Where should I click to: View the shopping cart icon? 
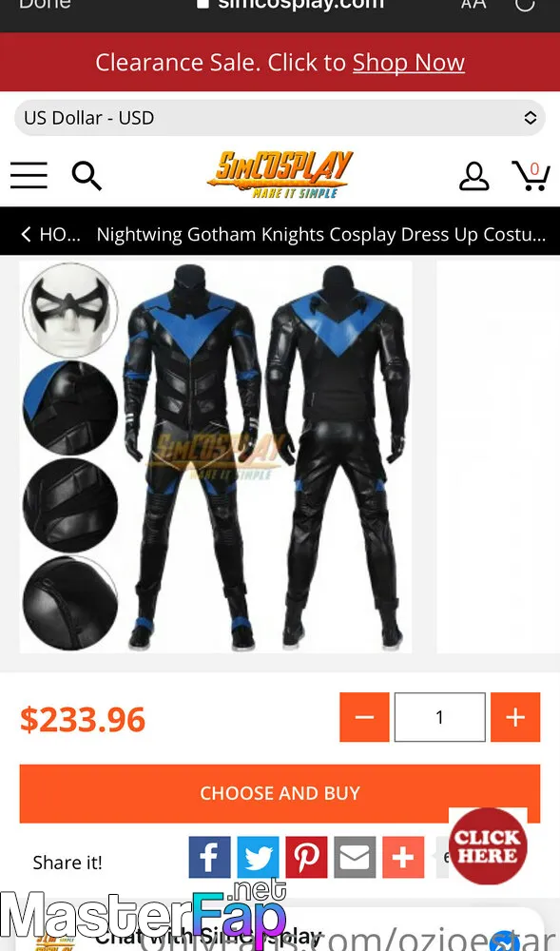click(531, 176)
